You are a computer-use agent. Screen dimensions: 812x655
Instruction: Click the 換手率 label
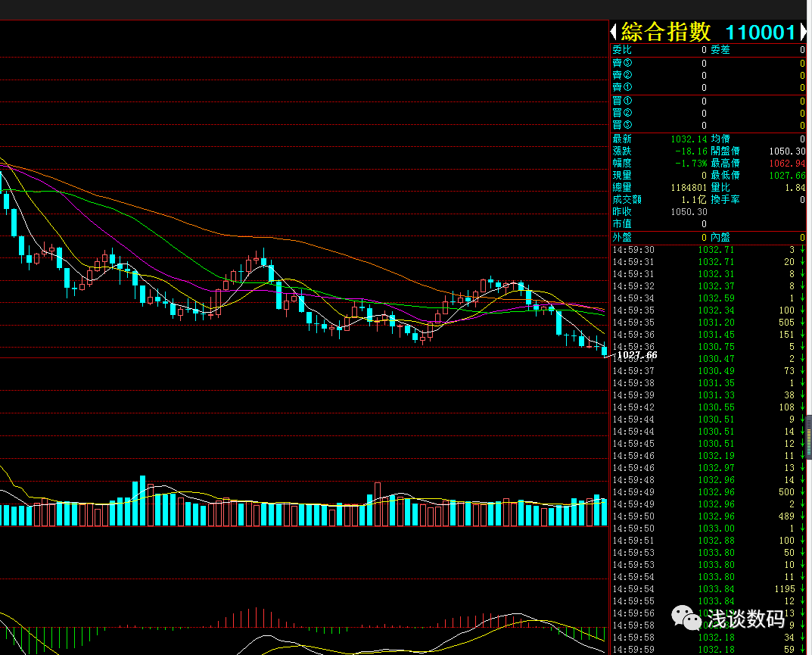(725, 199)
